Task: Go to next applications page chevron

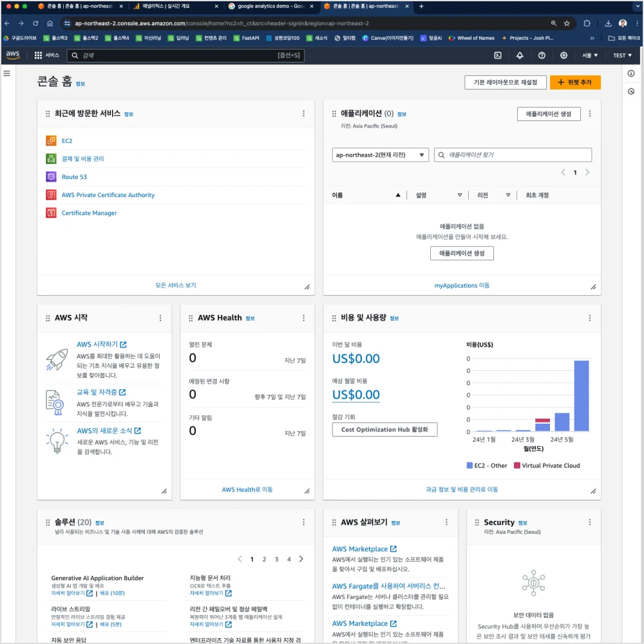Action: point(587,172)
